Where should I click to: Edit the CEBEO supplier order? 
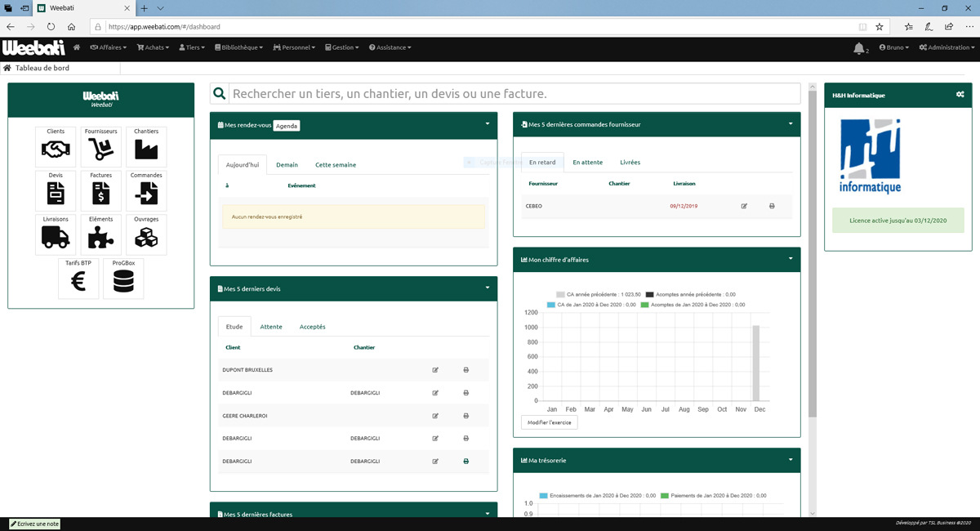click(744, 206)
